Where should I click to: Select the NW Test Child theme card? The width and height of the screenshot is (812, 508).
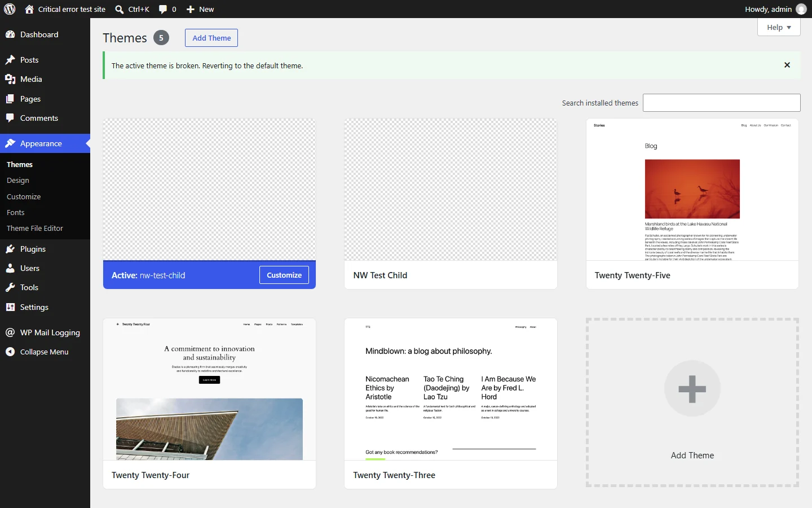pyautogui.click(x=451, y=204)
